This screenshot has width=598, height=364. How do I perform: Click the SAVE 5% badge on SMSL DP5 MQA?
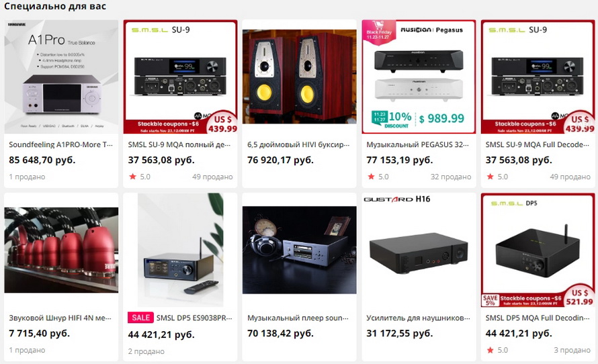[x=490, y=300]
